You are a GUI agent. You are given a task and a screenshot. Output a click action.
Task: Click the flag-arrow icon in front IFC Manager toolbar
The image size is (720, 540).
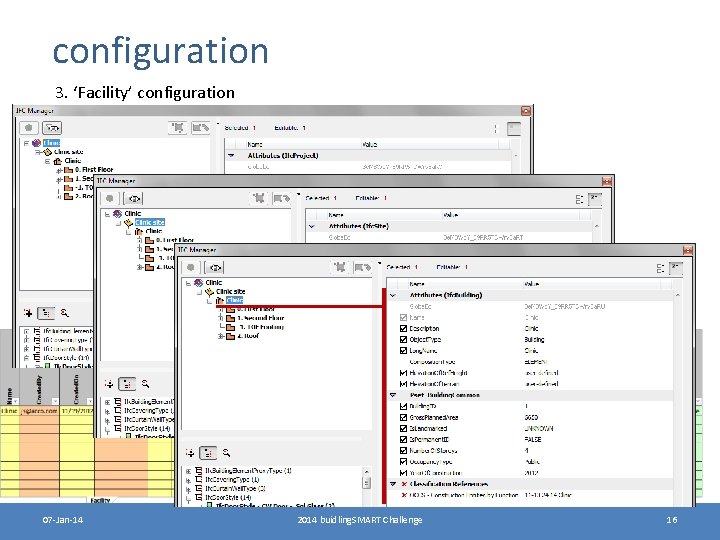pyautogui.click(x=362, y=267)
